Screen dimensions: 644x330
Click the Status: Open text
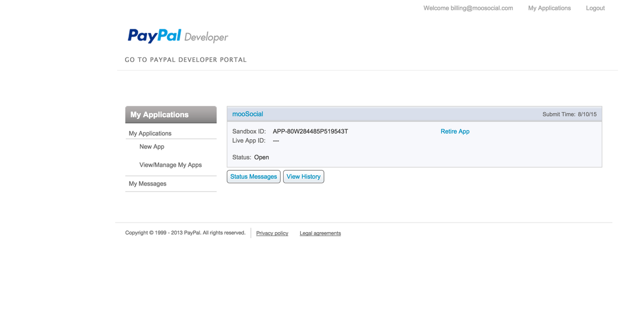point(251,158)
